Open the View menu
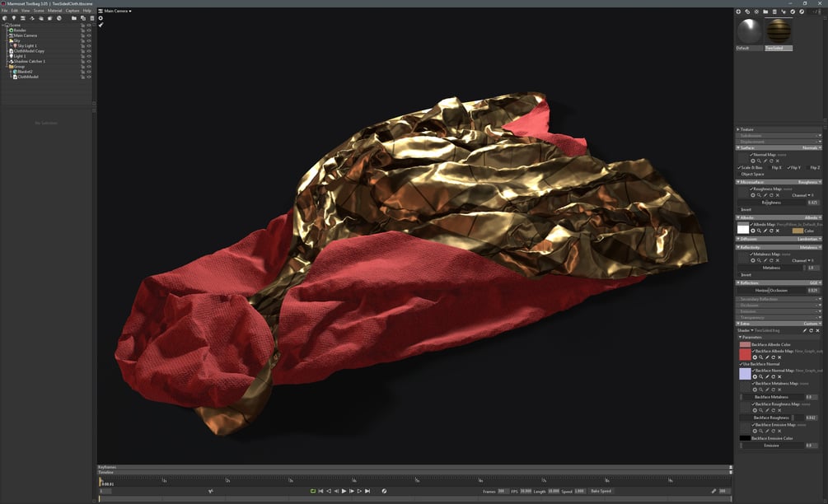This screenshot has height=504, width=828. [26, 11]
